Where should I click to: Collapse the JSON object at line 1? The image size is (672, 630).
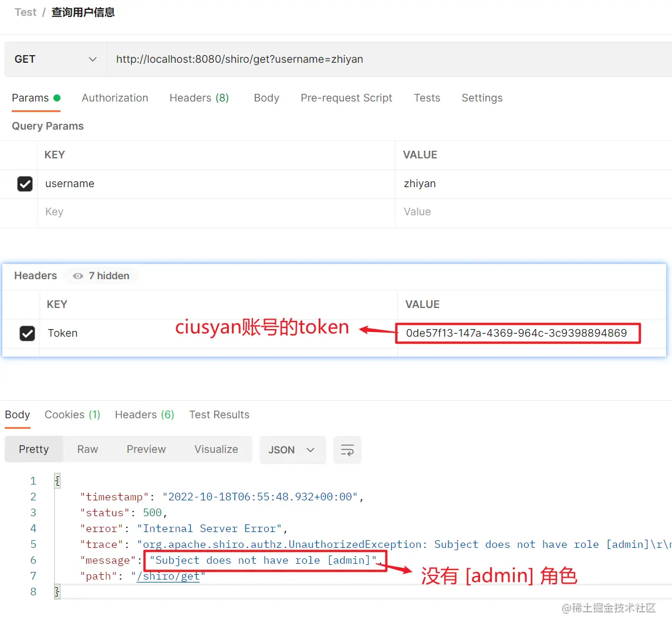click(58, 480)
